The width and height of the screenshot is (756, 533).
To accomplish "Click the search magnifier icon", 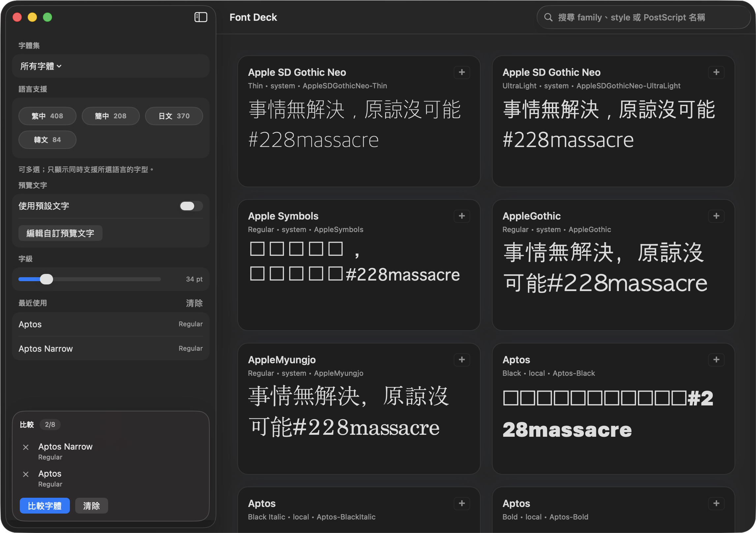I will (x=548, y=17).
